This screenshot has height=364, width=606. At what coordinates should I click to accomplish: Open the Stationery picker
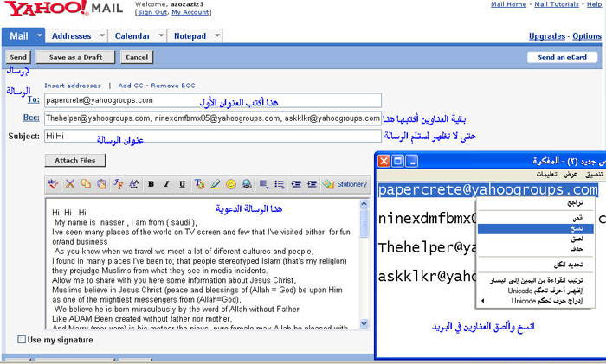(345, 184)
